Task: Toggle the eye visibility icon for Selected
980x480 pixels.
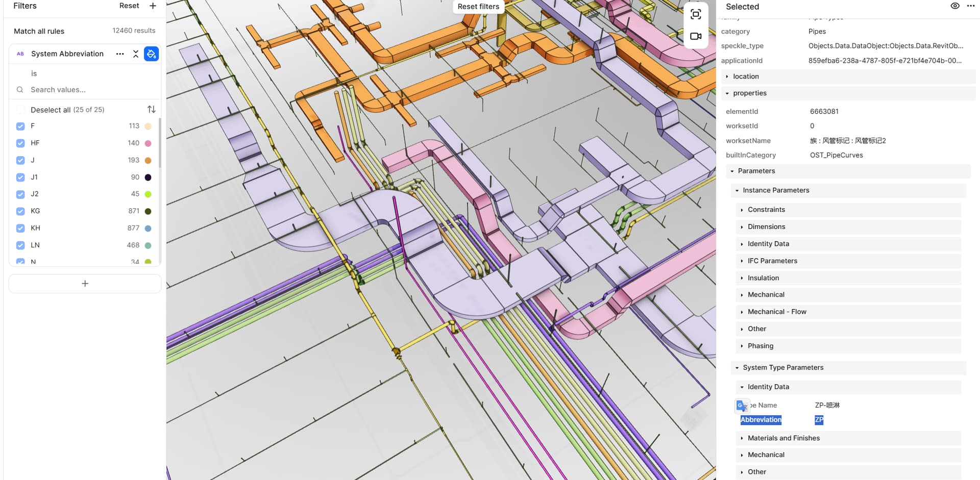Action: (x=955, y=6)
